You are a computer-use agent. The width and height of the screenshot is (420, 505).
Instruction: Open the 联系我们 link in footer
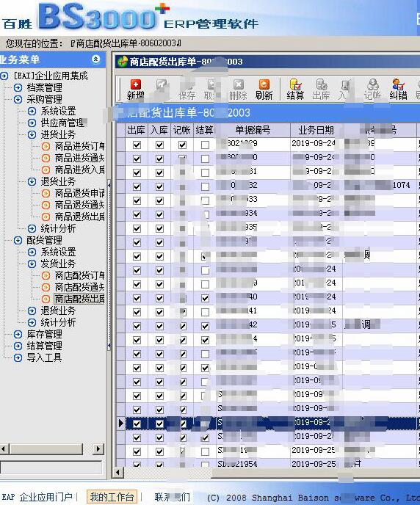coord(173,497)
